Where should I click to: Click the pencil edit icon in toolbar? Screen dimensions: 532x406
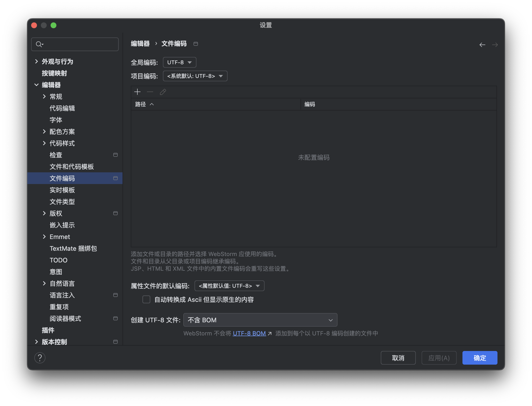pyautogui.click(x=163, y=92)
